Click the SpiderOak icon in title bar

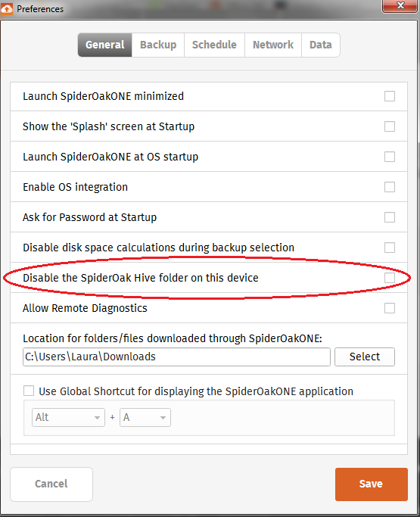coord(7,8)
